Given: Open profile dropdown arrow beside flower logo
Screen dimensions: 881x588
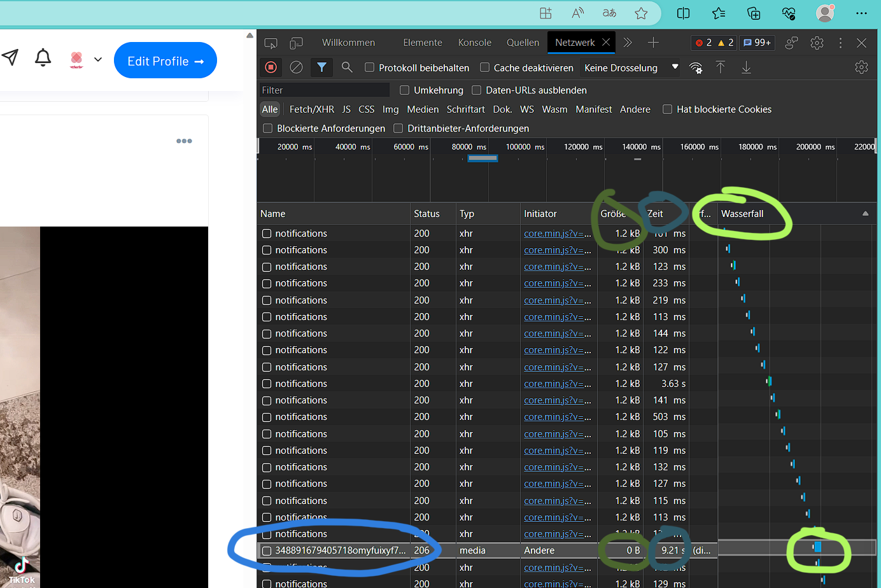Looking at the screenshot, I should (98, 59).
